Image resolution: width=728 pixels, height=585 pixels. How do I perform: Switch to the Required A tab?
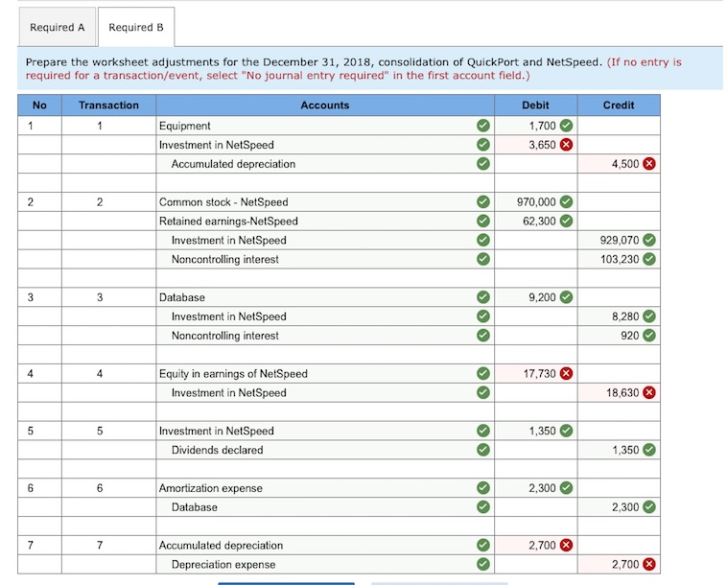[x=58, y=27]
